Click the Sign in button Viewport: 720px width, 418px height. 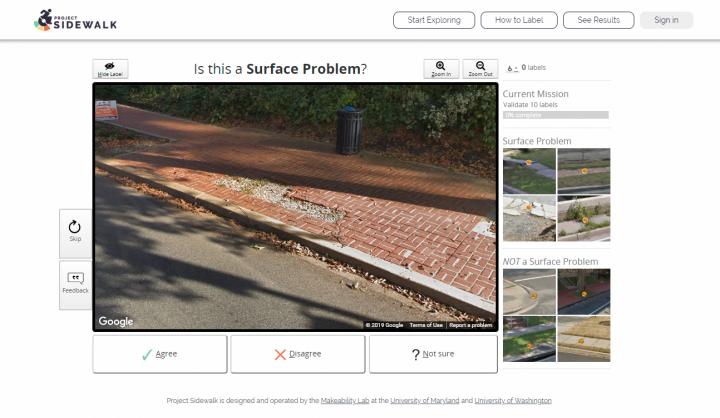[666, 20]
